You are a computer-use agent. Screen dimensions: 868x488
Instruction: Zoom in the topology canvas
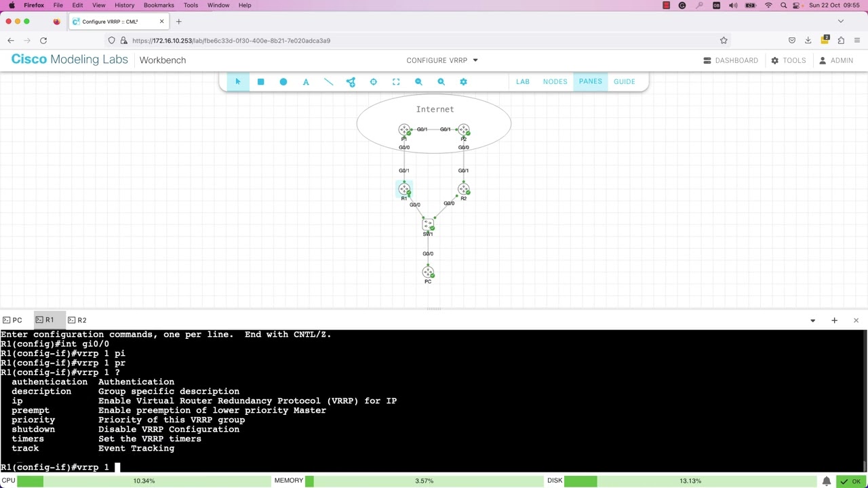pyautogui.click(x=441, y=82)
